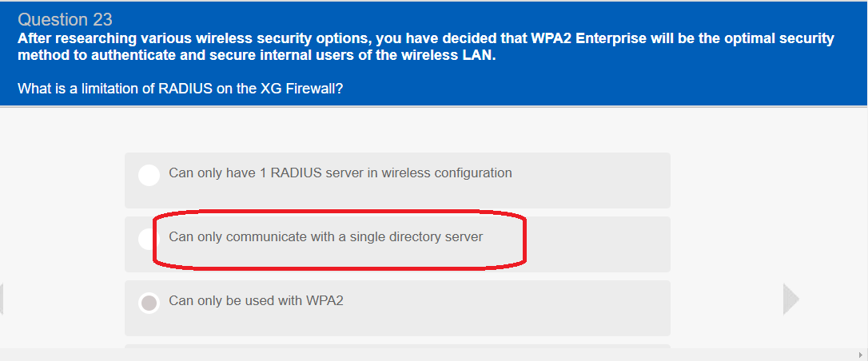Click the 'Question 23' heading
868x361 pixels.
point(65,19)
